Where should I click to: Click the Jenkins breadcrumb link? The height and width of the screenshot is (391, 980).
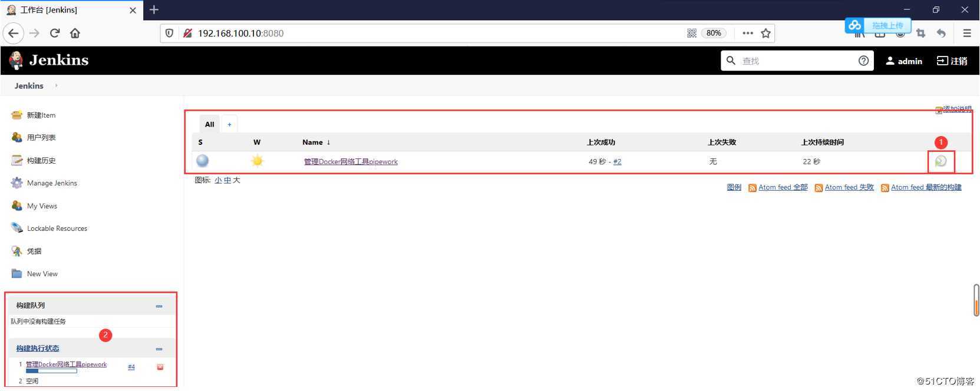point(29,85)
